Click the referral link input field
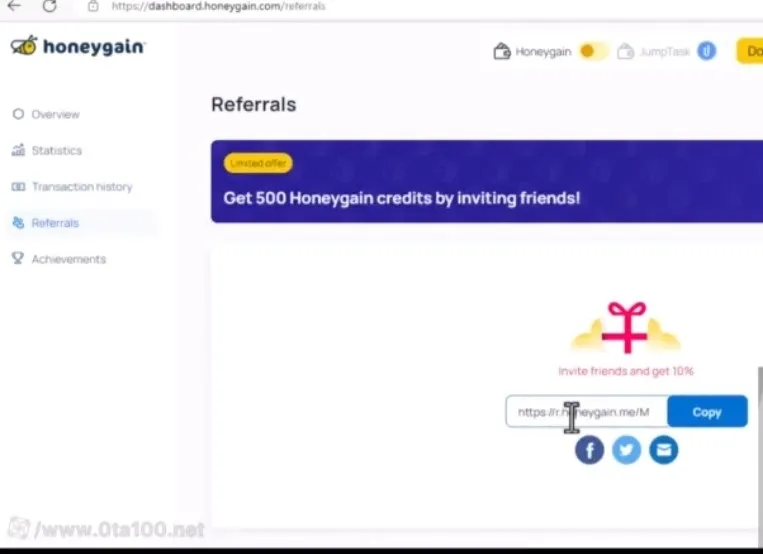 pos(587,412)
